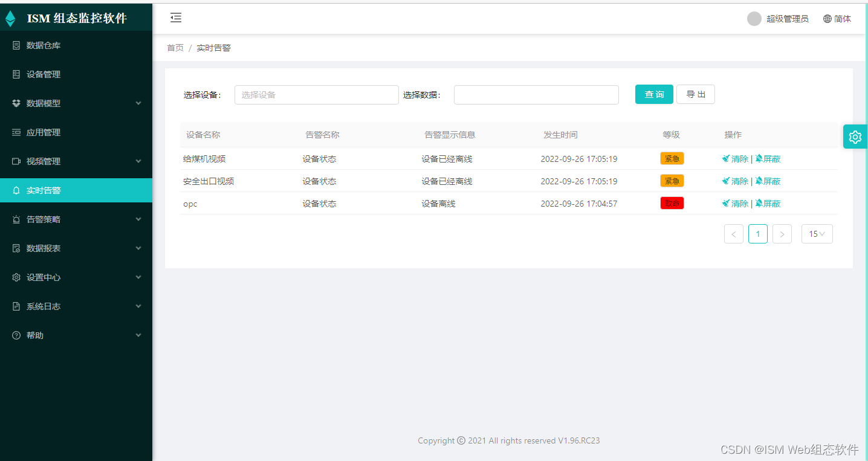Click the globe icon next to 简体

(x=826, y=19)
